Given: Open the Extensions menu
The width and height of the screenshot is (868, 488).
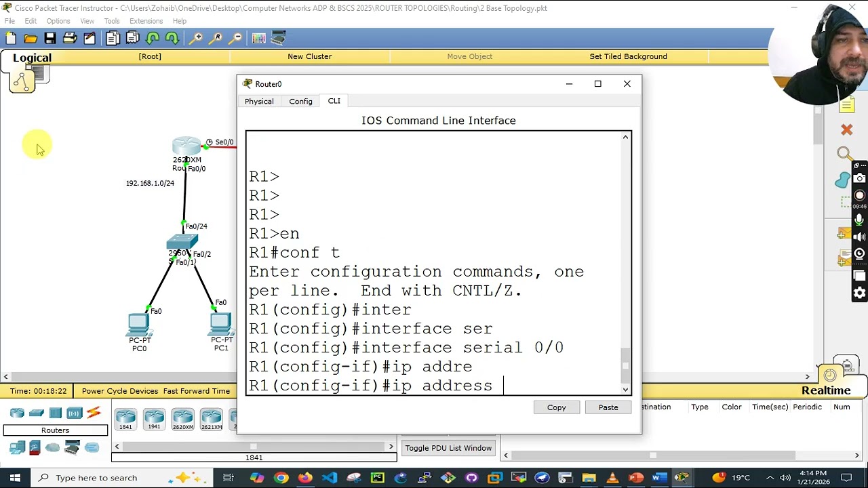Looking at the screenshot, I should [x=146, y=21].
